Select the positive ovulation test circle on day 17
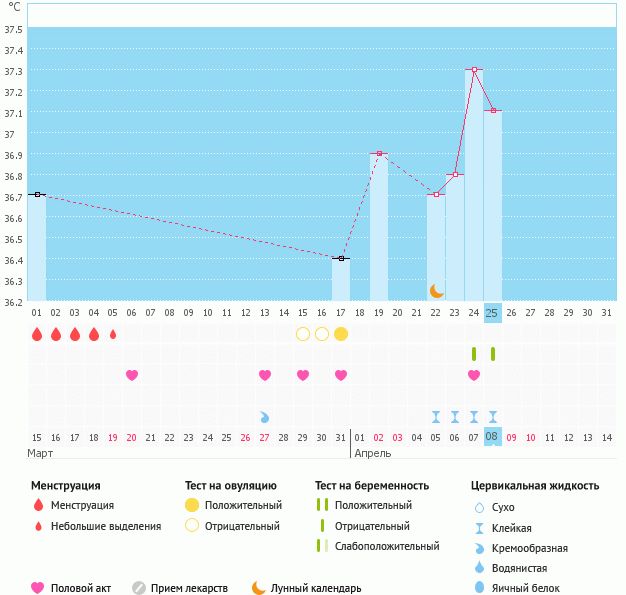 click(x=341, y=334)
